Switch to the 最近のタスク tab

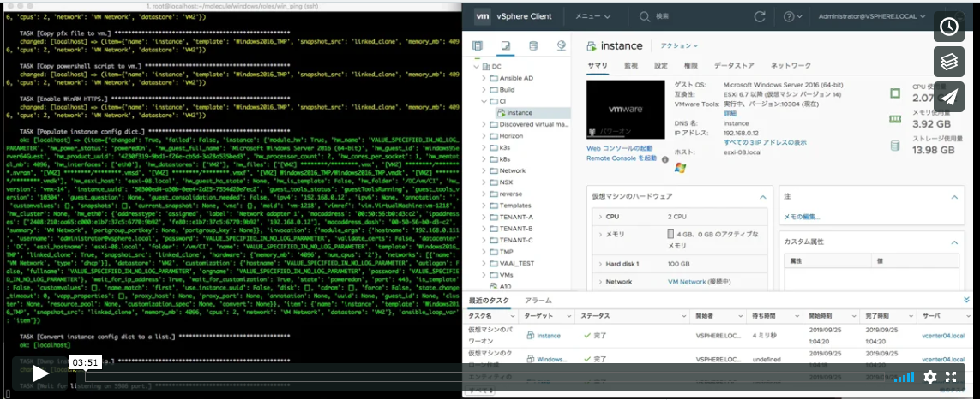click(x=489, y=301)
